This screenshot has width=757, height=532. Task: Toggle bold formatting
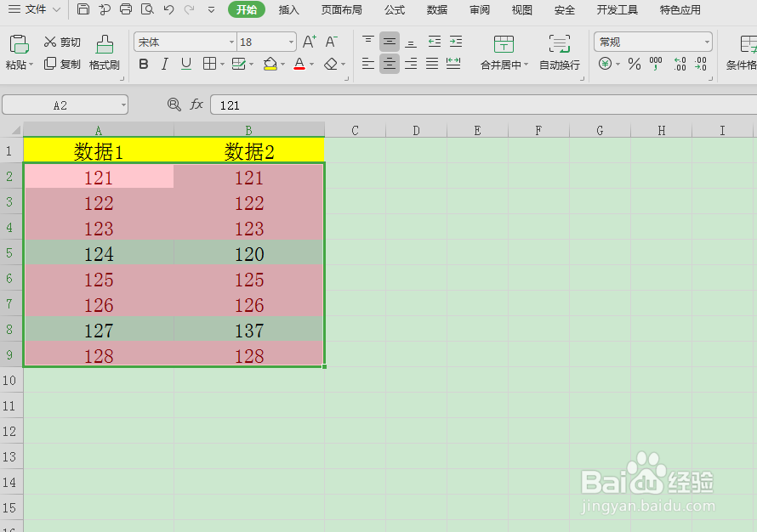[x=144, y=64]
